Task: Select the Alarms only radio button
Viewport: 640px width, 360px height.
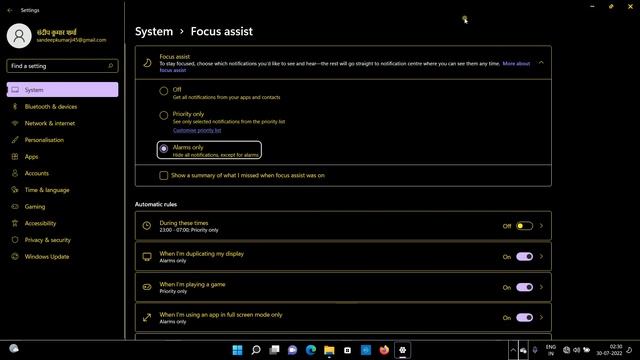Action: point(164,149)
